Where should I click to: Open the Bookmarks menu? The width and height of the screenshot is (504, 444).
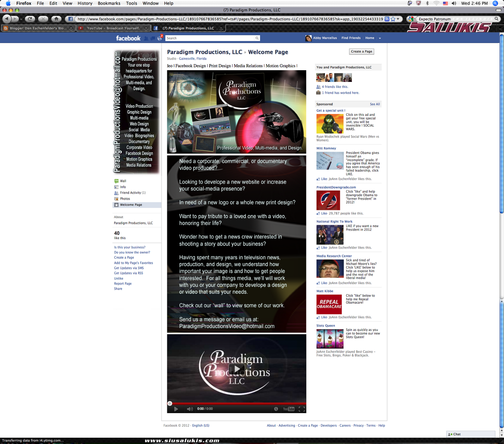coord(109,3)
